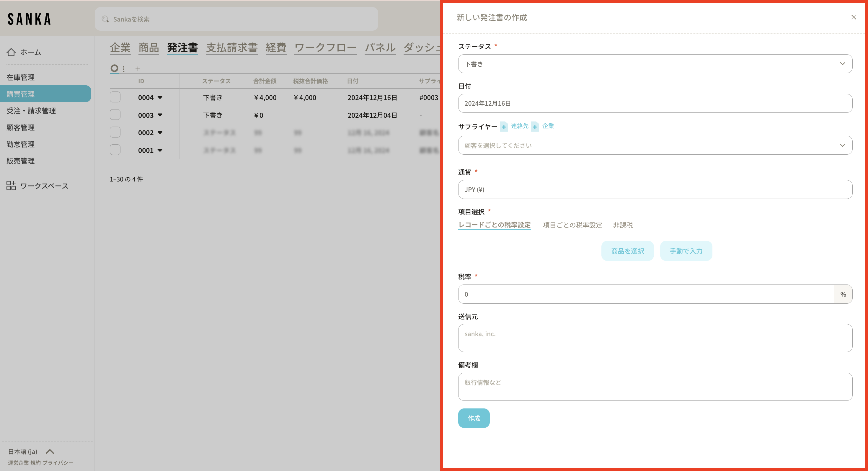Viewport: 868px width, 471px height.
Task: Close the new purchase order panel
Action: click(854, 17)
